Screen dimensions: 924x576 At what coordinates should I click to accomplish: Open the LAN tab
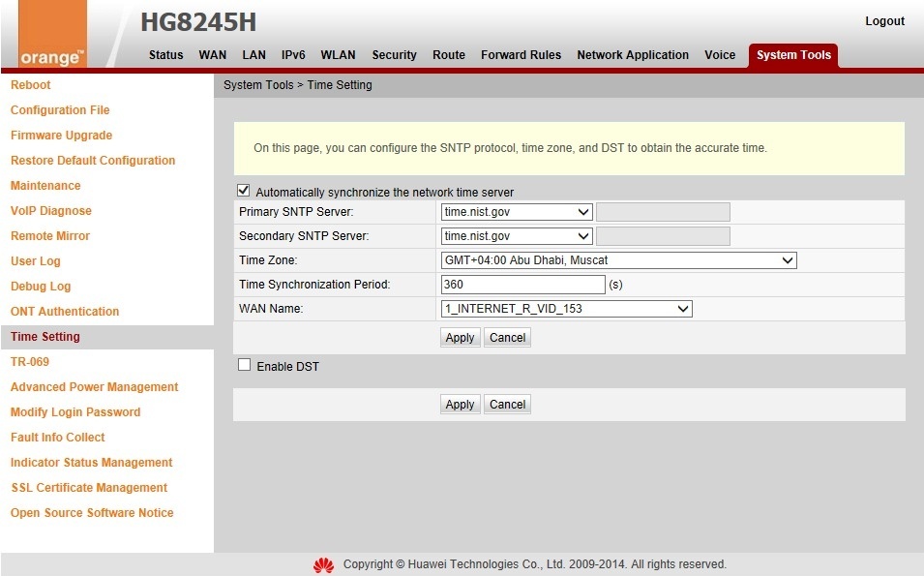tap(254, 55)
